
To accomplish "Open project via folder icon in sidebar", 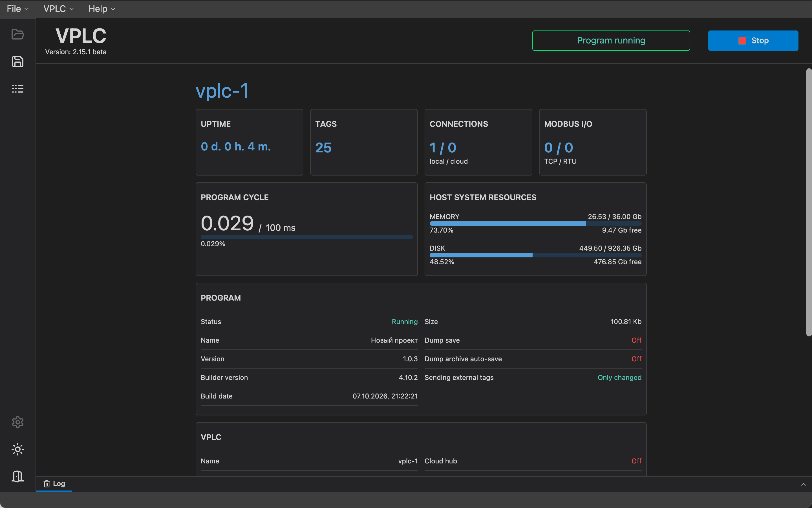I will pos(17,34).
